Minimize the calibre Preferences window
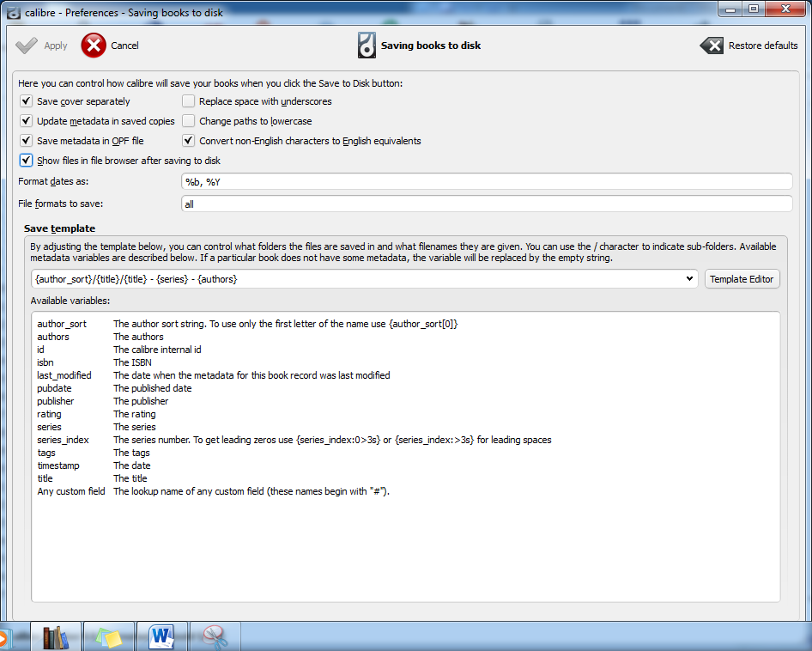Viewport: 812px width, 651px height. pos(730,9)
